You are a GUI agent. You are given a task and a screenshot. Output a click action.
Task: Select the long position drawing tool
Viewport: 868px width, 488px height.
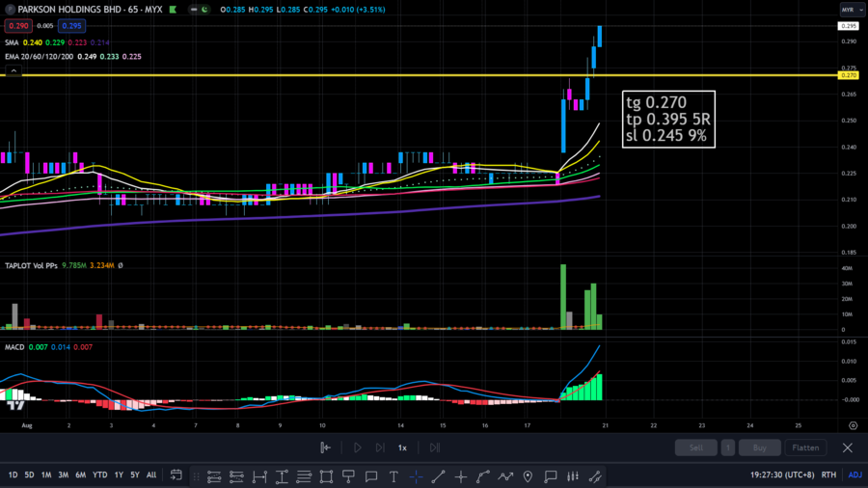pos(214,476)
